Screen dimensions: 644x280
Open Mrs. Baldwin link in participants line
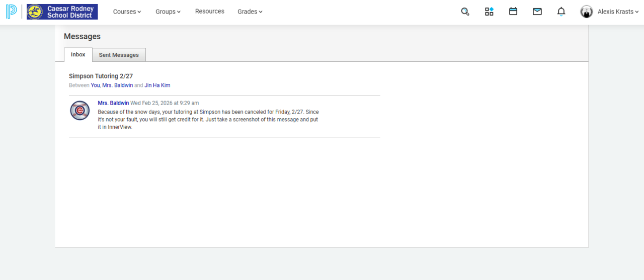pos(117,85)
